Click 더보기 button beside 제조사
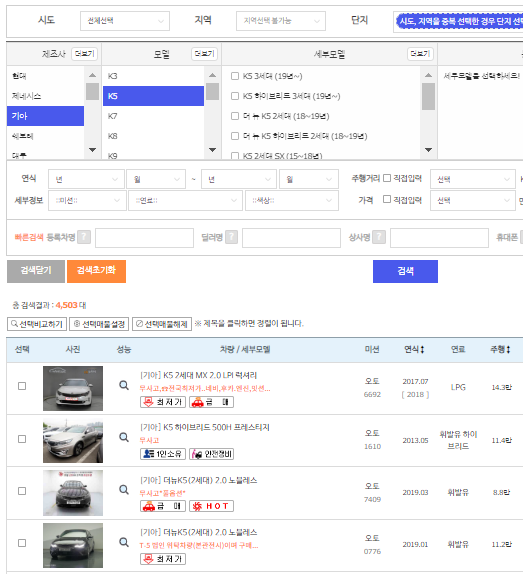This screenshot has height=574, width=523. [x=85, y=54]
